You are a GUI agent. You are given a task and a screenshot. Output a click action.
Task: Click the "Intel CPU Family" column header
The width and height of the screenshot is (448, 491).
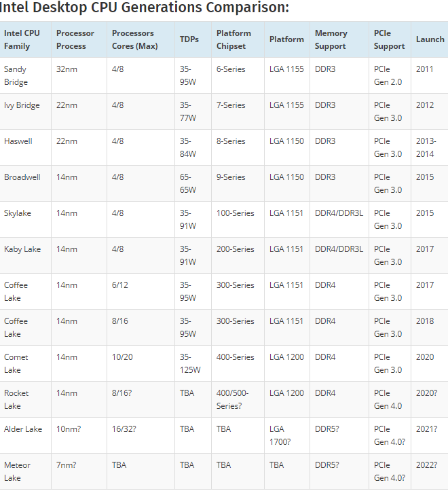[22, 39]
